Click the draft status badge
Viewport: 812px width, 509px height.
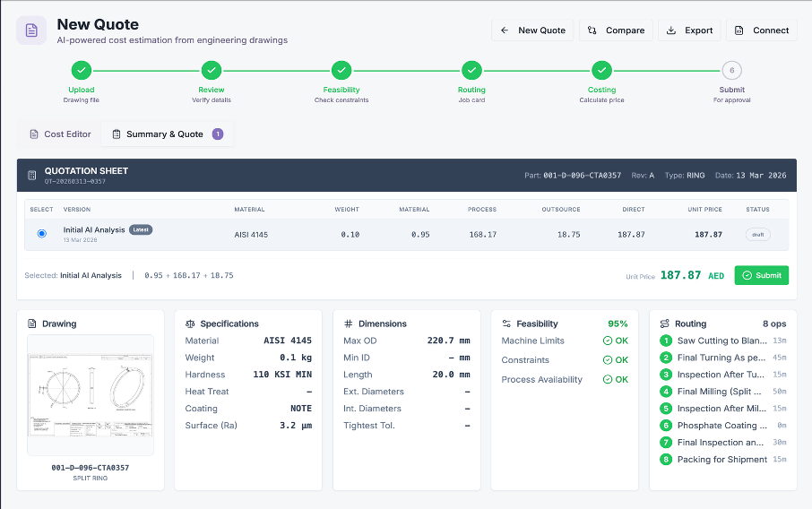click(757, 235)
